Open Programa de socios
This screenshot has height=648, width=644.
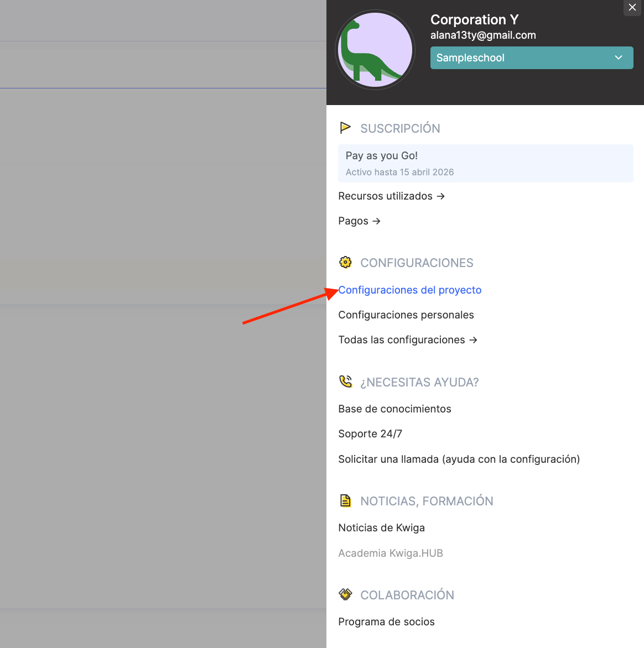(386, 622)
